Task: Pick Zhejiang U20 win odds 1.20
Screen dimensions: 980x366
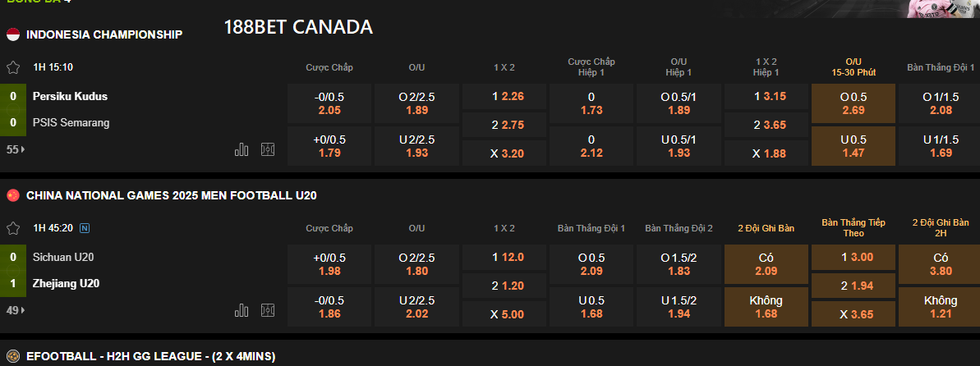Action: 505,286
